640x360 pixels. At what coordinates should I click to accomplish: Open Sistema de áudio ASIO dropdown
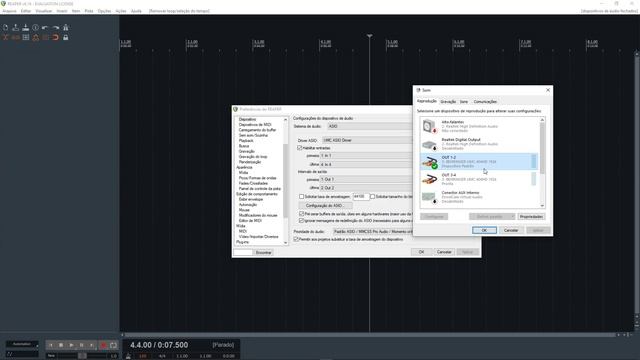370,127
